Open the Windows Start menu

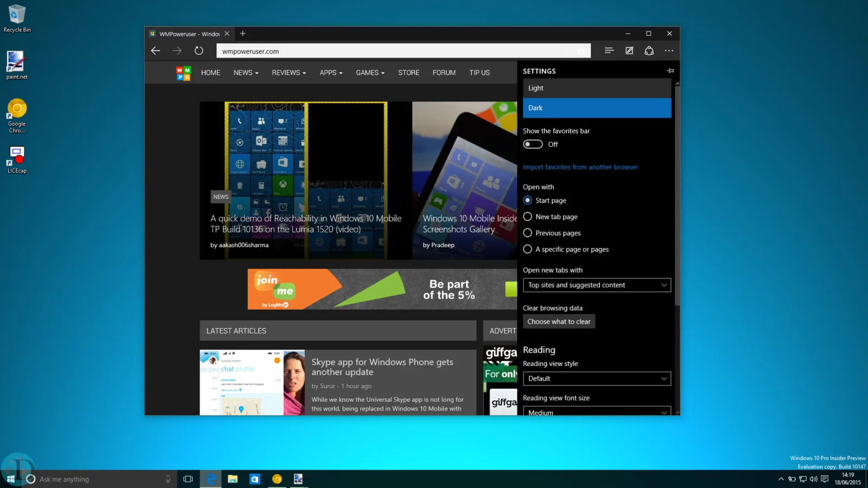10,479
